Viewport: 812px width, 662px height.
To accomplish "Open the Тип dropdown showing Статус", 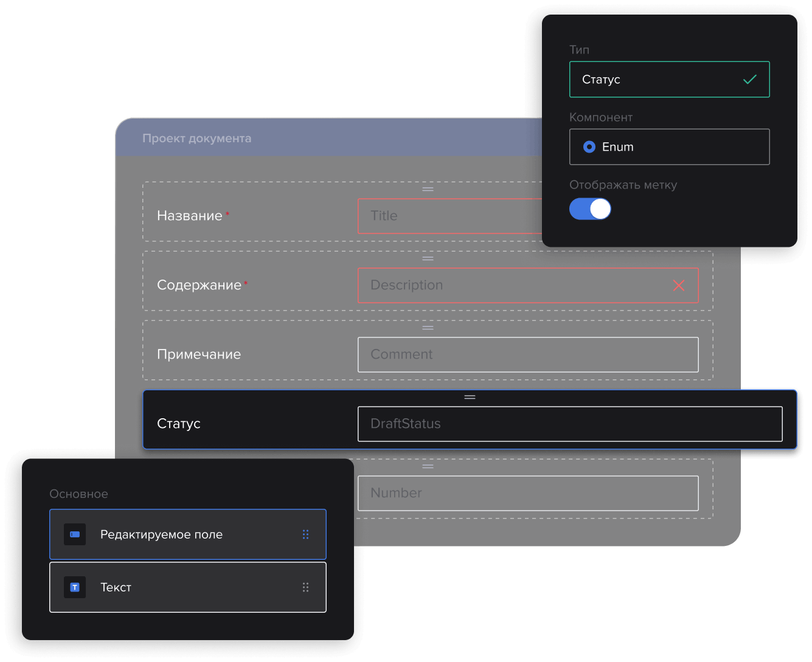I will [669, 80].
